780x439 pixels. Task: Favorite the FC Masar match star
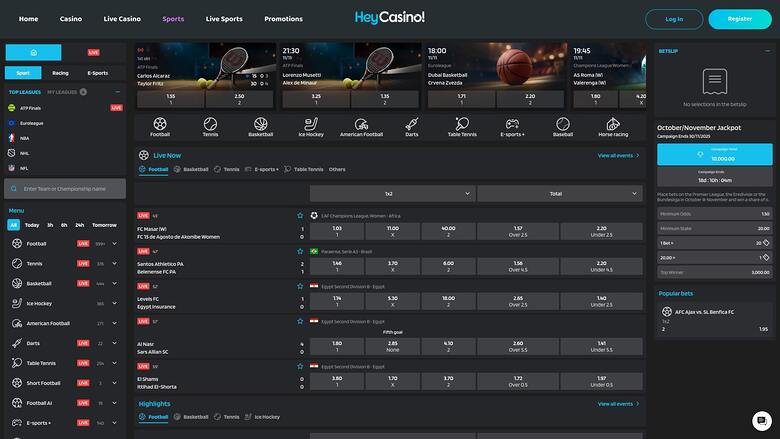tap(299, 215)
